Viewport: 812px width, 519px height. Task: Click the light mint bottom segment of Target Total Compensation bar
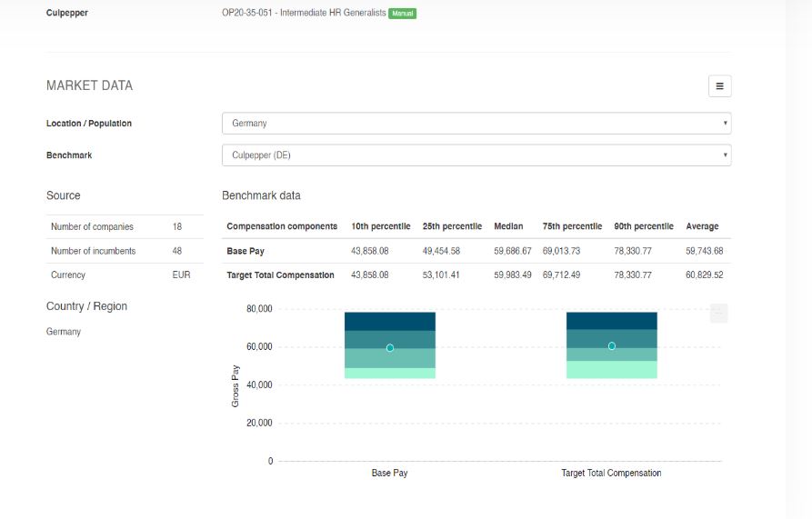[x=612, y=370]
